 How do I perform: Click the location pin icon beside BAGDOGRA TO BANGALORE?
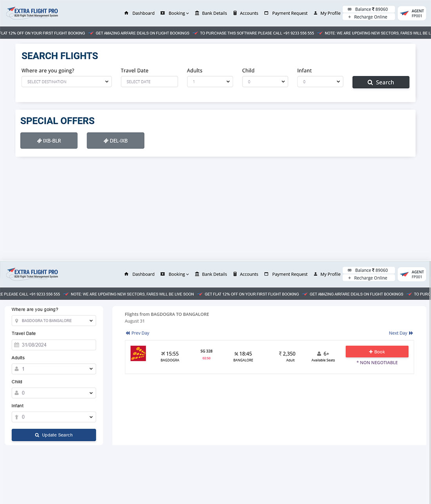click(x=16, y=321)
